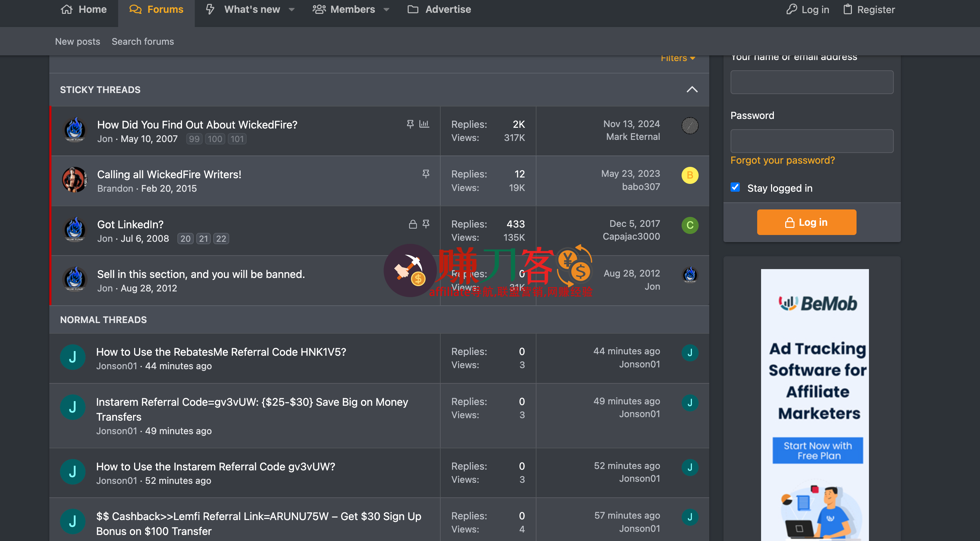Viewport: 980px width, 541px height.
Task: Open Brandon's avatar on Writers thread
Action: tap(75, 180)
